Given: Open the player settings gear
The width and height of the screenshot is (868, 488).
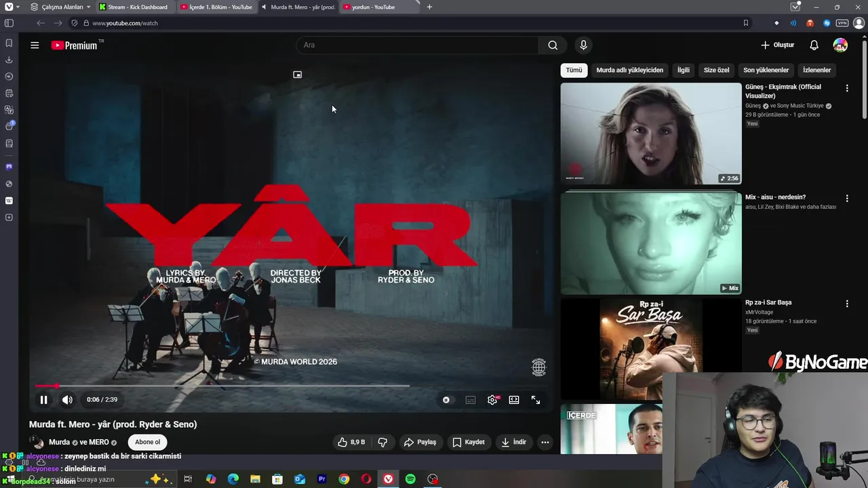Looking at the screenshot, I should tap(492, 400).
